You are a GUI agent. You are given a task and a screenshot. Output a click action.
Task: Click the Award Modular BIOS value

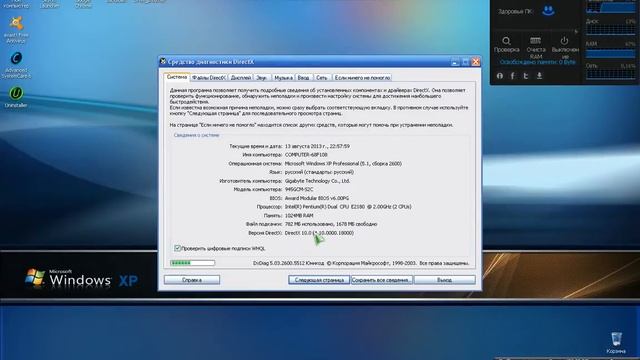[317, 198]
